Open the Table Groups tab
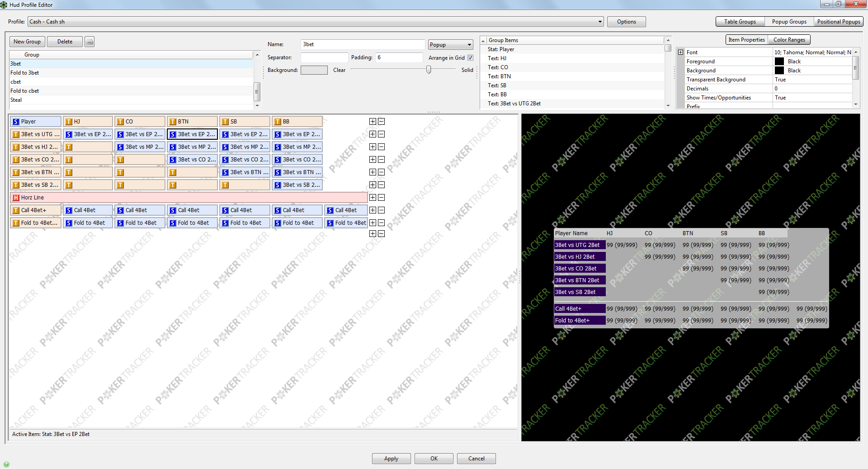 (x=740, y=22)
